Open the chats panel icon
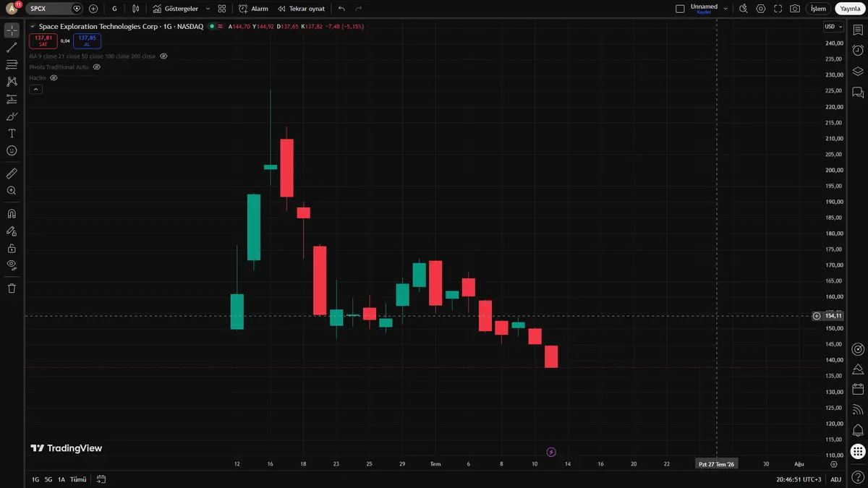Screen dimensions: 868x488 [858, 93]
